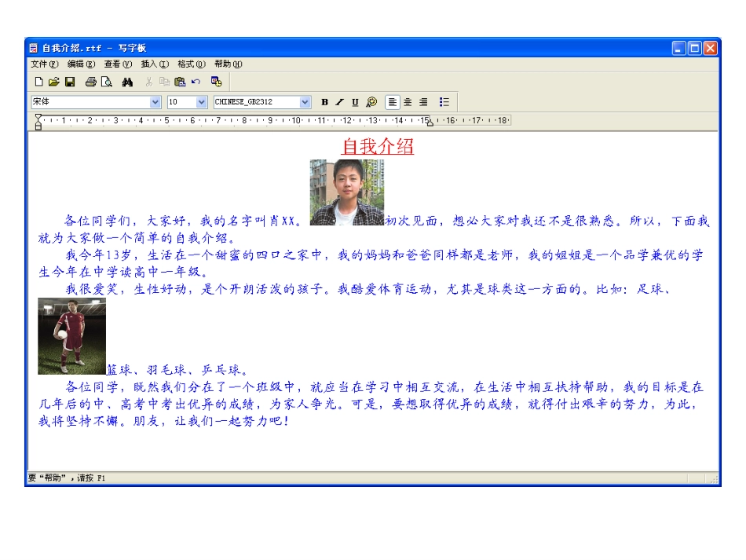Expand the CHINESE_GB2312 script dropdown arrow
The image size is (746, 560).
305,102
